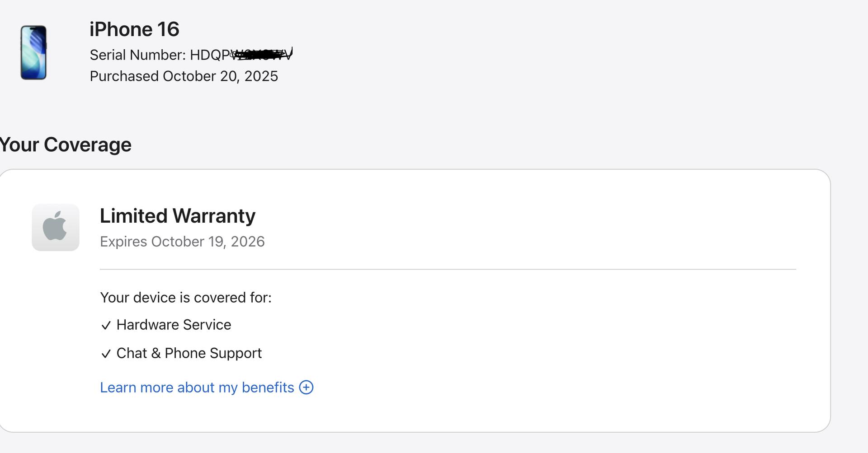
Task: Click Your device is covered for label
Action: click(185, 298)
